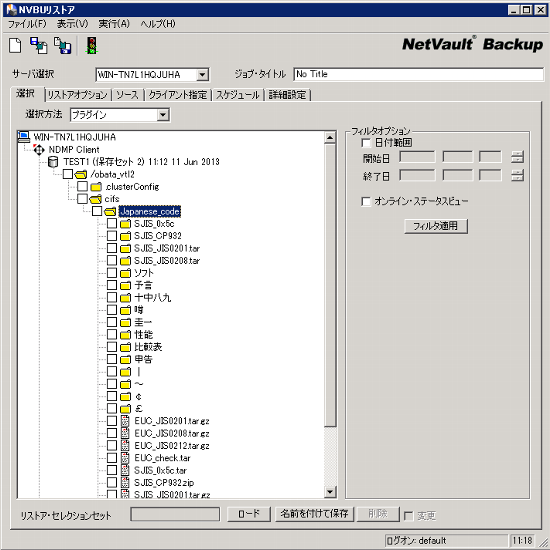
Task: Click the TEST1 saveset cylinder icon
Action: tap(53, 162)
